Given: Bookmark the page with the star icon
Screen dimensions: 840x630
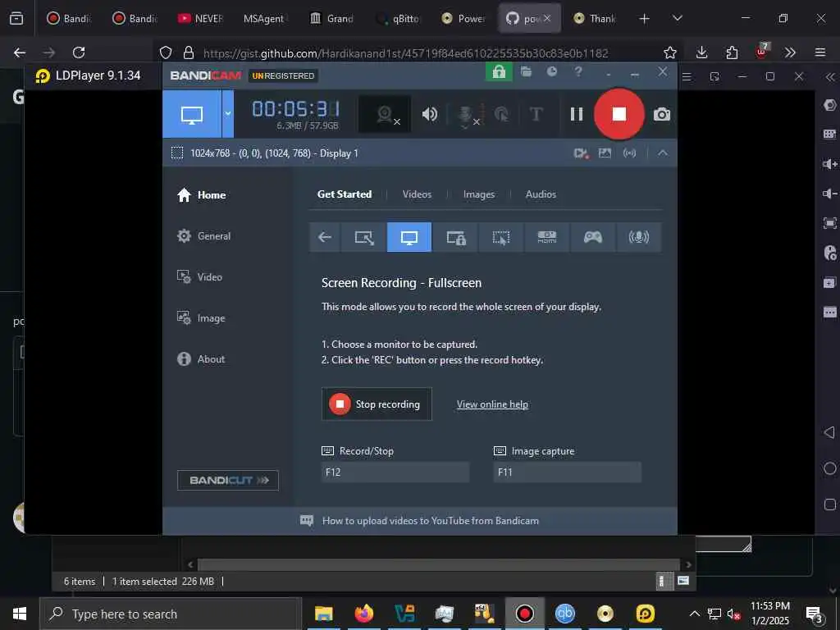Looking at the screenshot, I should click(669, 52).
